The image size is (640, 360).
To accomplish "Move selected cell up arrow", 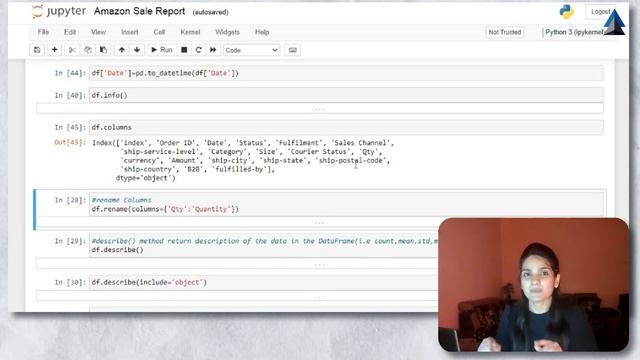I will click(122, 50).
